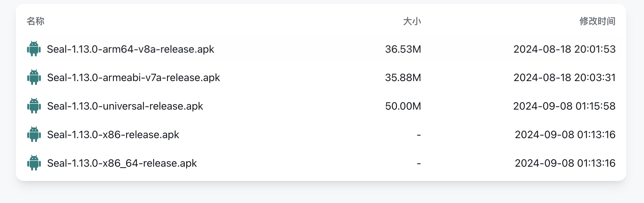Screen dimensions: 644x203
Task: Download Seal-1.13.0-universal-release.apk
Action: [125, 106]
